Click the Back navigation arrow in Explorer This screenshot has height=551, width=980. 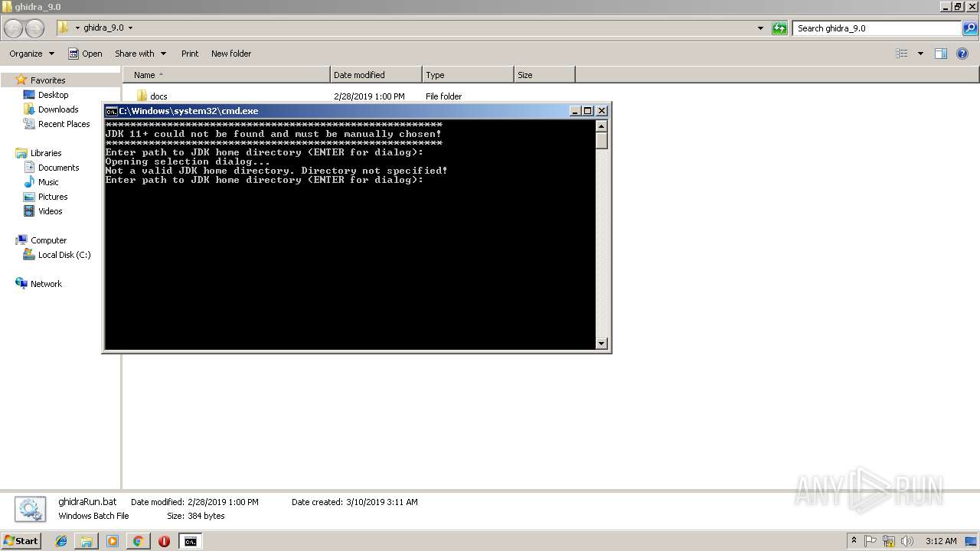(14, 28)
